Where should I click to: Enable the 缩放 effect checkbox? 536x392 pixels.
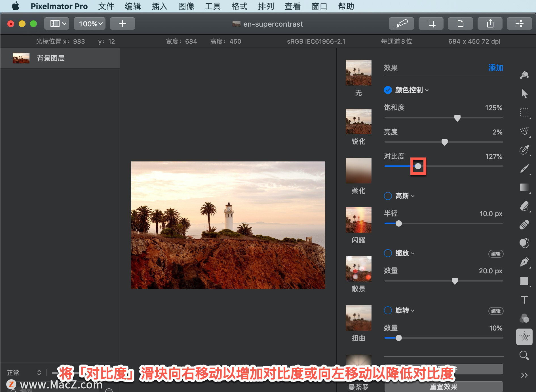coord(388,253)
